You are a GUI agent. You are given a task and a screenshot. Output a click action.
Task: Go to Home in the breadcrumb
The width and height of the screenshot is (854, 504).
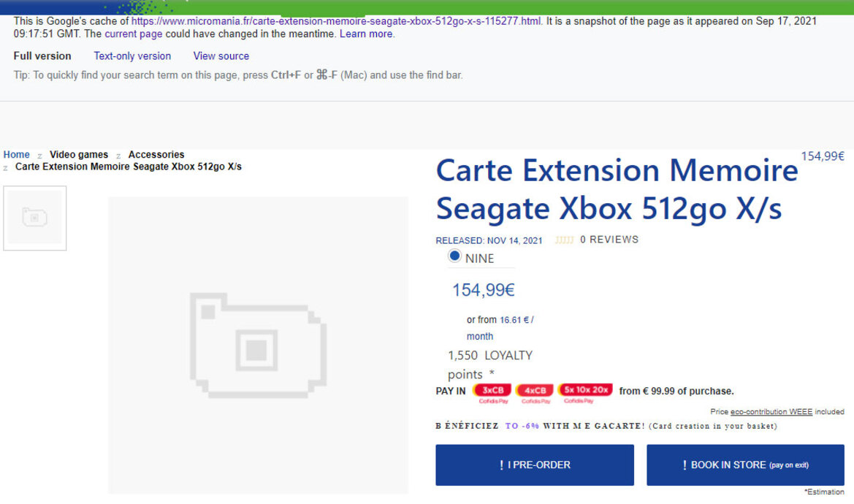click(16, 155)
